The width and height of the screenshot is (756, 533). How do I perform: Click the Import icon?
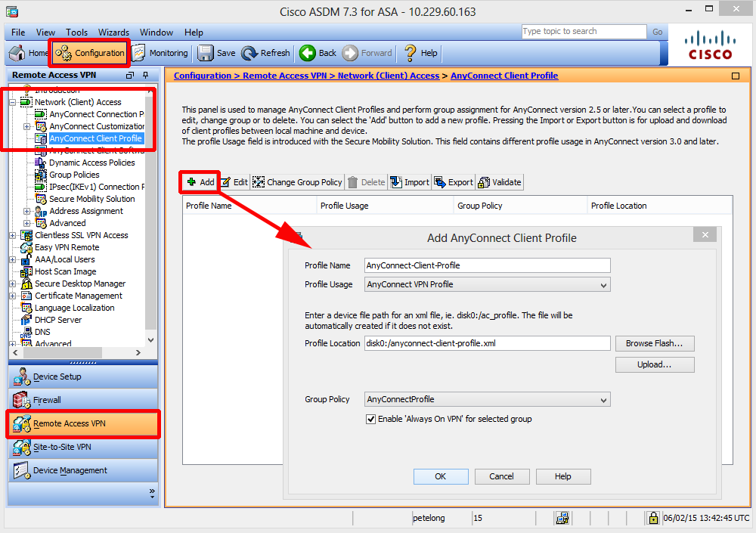pos(396,182)
